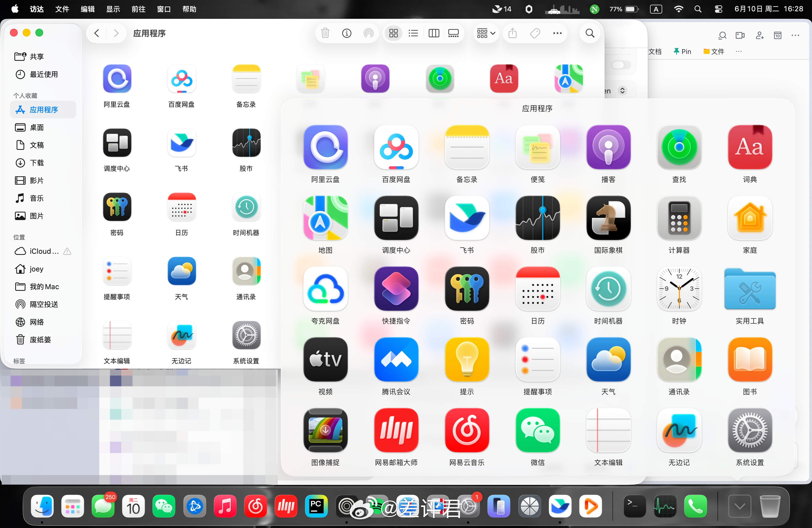
Task: Launch 视频 Apple TV app icon
Action: click(x=325, y=359)
